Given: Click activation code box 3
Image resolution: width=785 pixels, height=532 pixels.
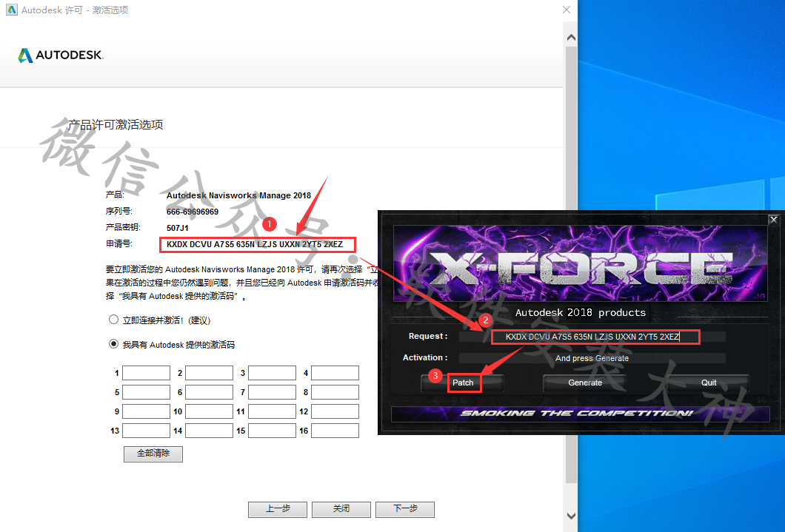Looking at the screenshot, I should 273,373.
